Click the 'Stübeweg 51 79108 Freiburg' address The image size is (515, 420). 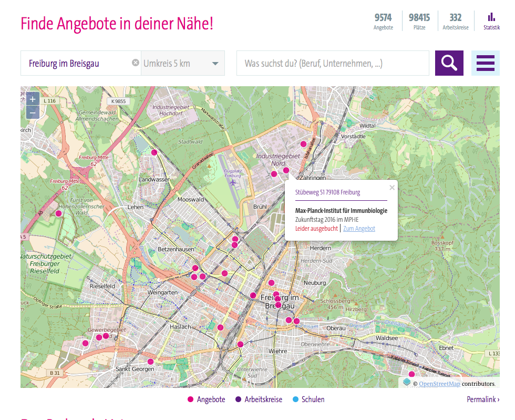[327, 192]
